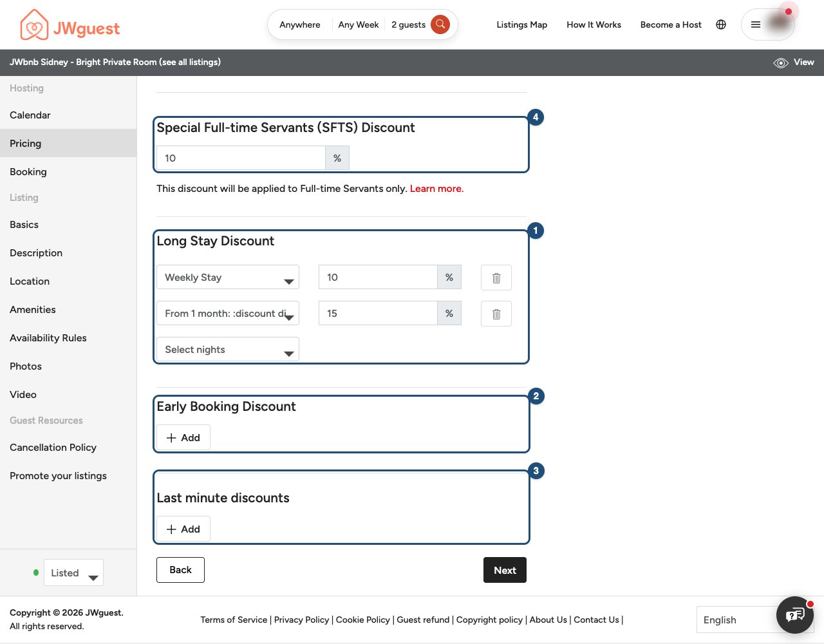Delete the From 1 month discount row
Screen dimensions: 824x644
(x=496, y=314)
